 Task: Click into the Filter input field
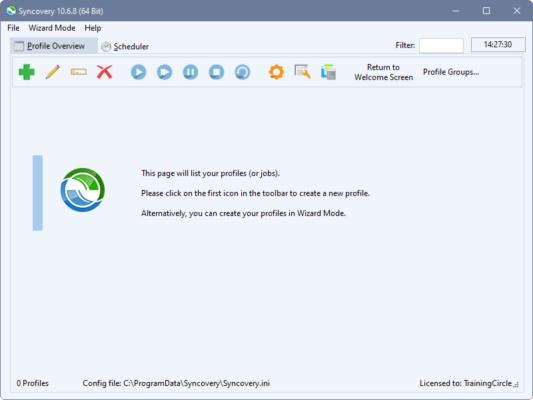coord(441,45)
